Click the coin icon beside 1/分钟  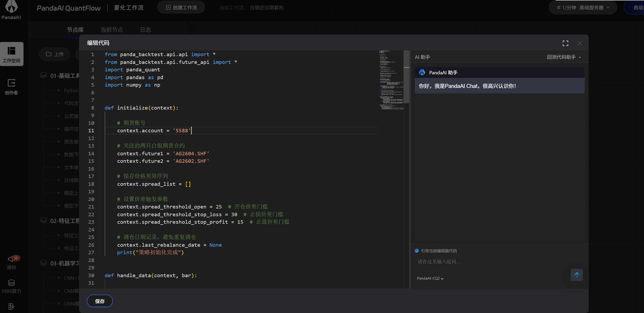(x=559, y=7)
